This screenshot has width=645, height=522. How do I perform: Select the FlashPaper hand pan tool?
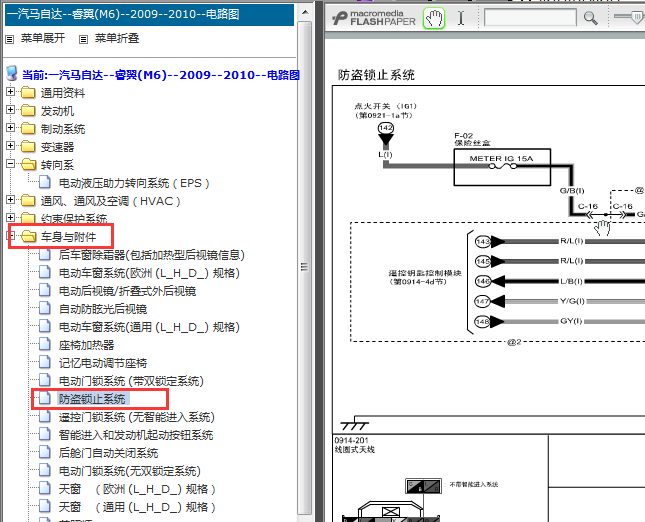click(x=434, y=19)
